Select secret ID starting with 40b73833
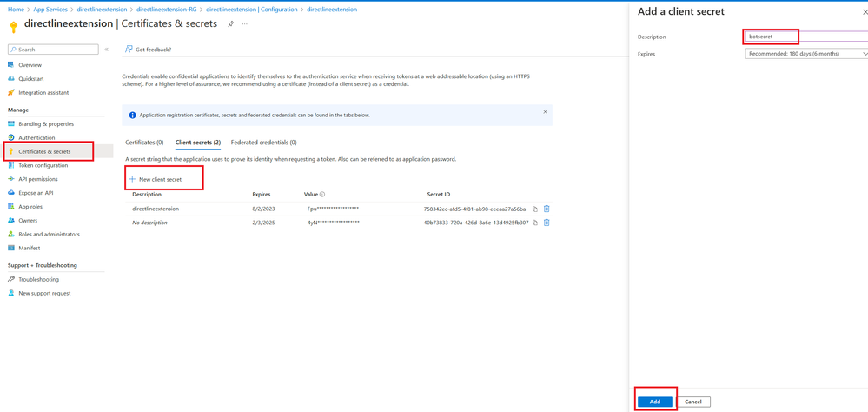 [x=476, y=223]
